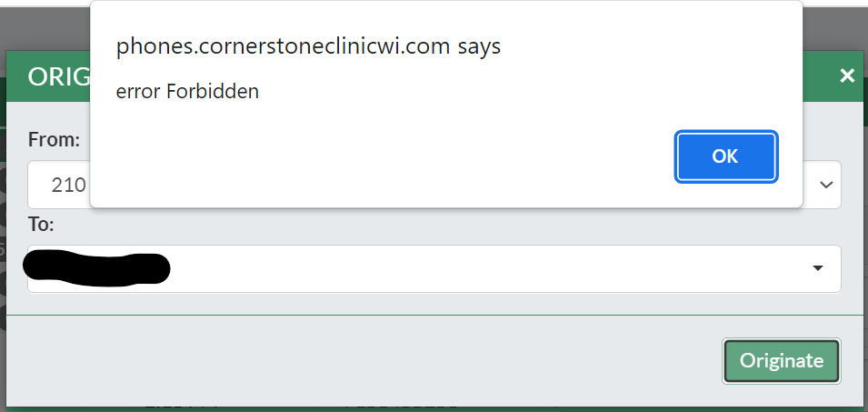Screen dimensions: 868x412
Task: Close the Originate modal with the X
Action: tap(847, 75)
